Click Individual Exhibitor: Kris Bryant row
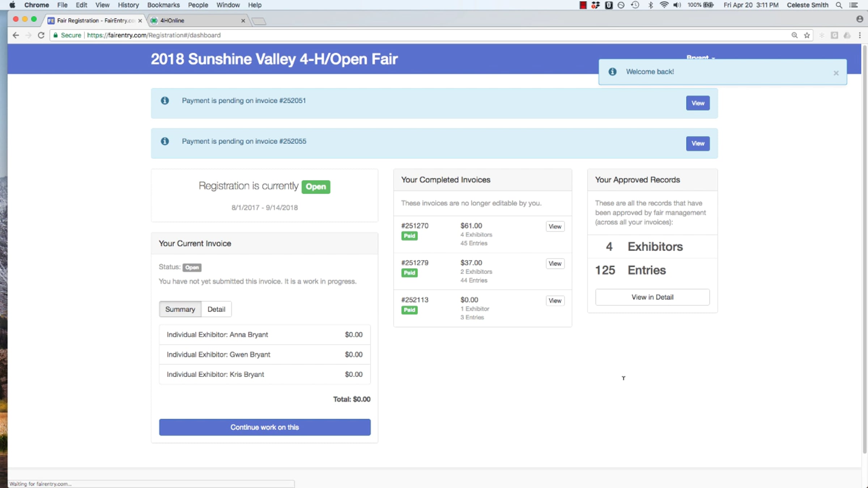 pos(265,374)
